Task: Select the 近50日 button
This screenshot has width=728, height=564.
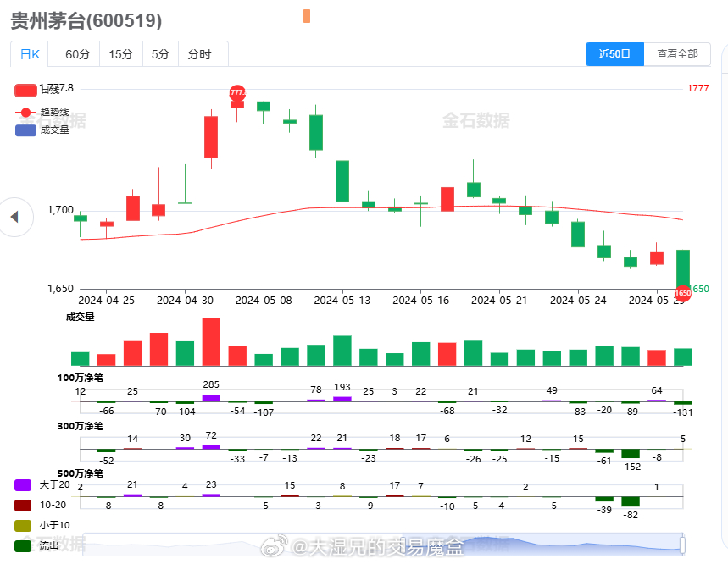Action: tap(614, 53)
